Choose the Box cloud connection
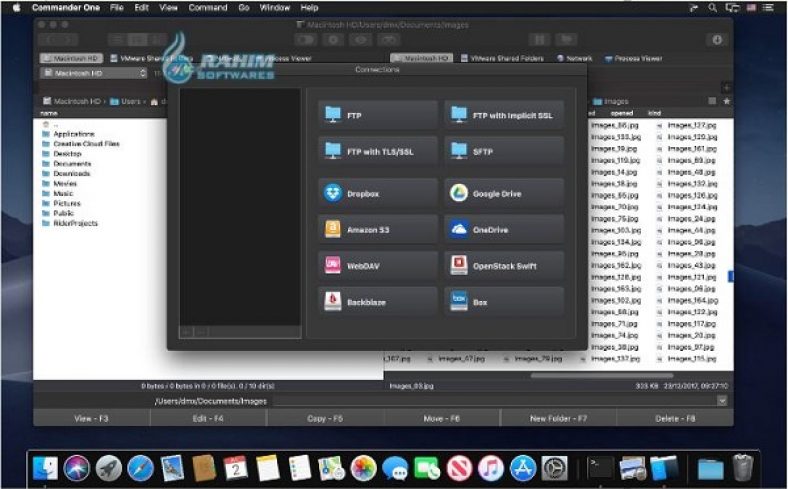The width and height of the screenshot is (788, 489). click(x=504, y=302)
